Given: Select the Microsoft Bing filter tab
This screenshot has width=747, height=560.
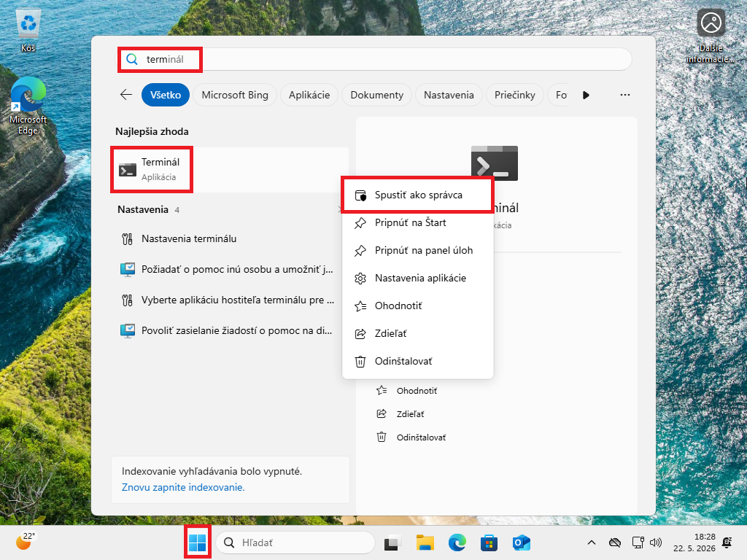Looking at the screenshot, I should tap(235, 95).
